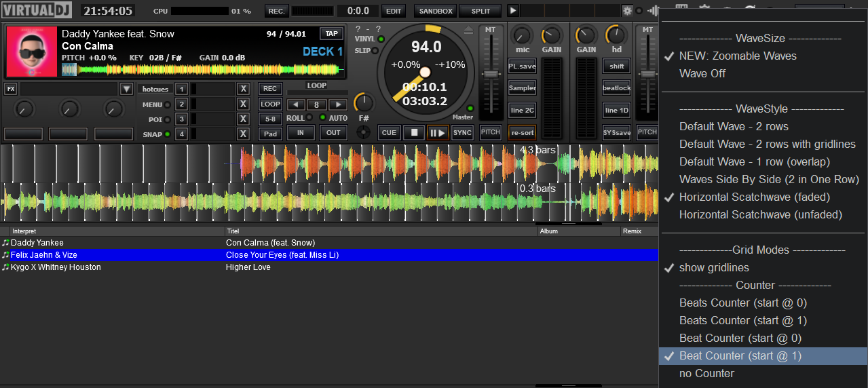Image resolution: width=868 pixels, height=388 pixels.
Task: Delete hotcue 4 with its X button
Action: tap(243, 134)
